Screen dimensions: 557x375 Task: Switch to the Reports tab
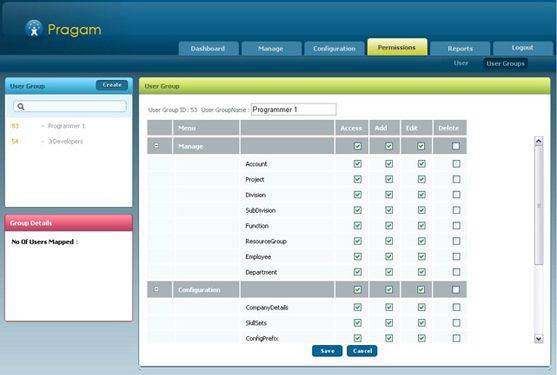coord(460,48)
